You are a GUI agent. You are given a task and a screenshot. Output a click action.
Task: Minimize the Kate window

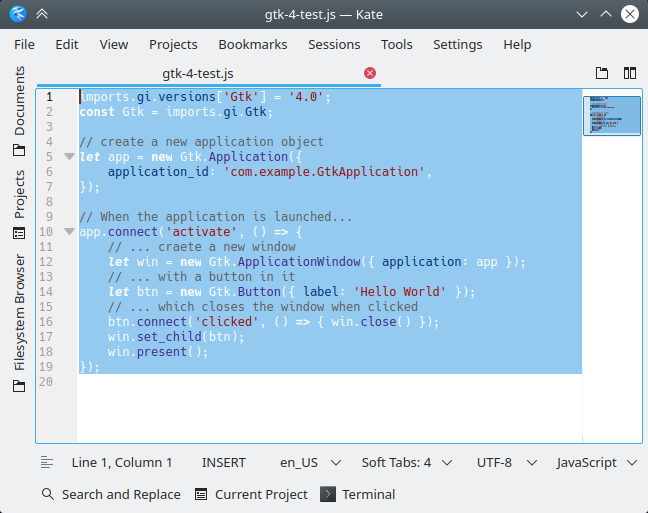click(581, 14)
